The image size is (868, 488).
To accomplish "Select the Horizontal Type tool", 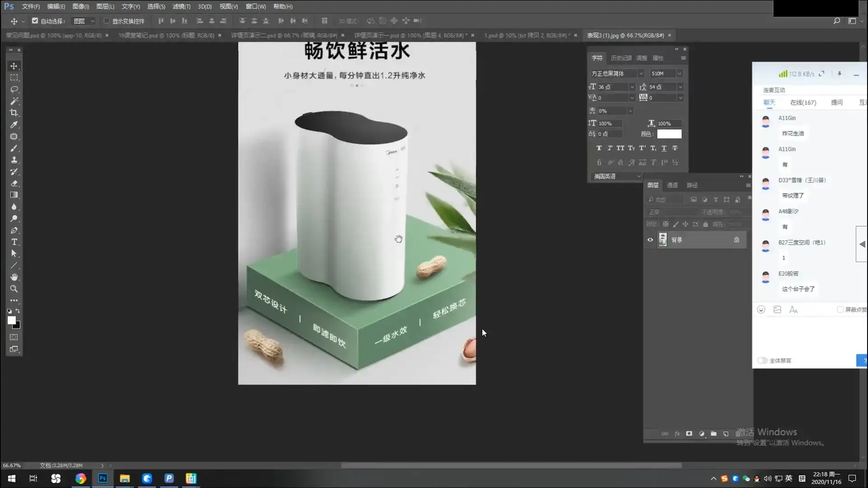I will click(x=14, y=242).
